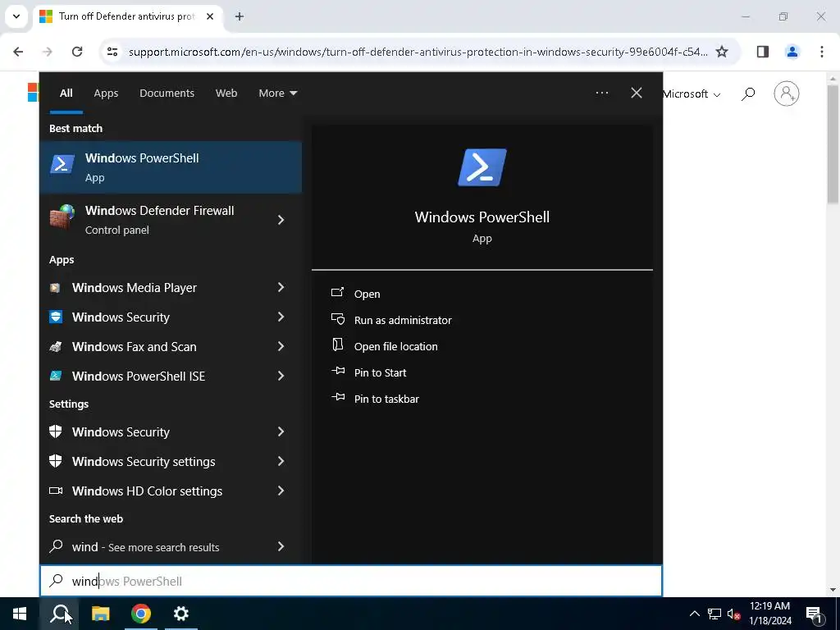Click Chrome's back arrow button
Viewport: 840px width, 630px height.
point(18,52)
